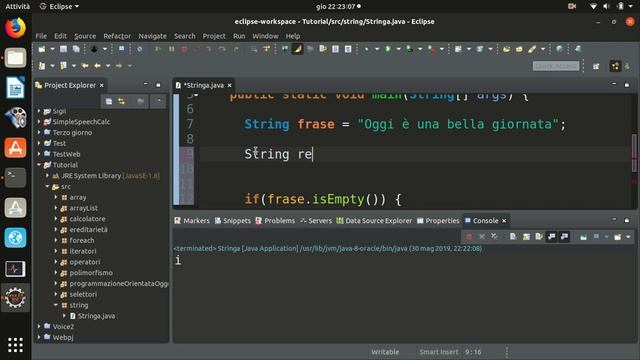Toggle Scroll Lock in Console toolbar
The width and height of the screenshot is (640, 360).
[526, 237]
